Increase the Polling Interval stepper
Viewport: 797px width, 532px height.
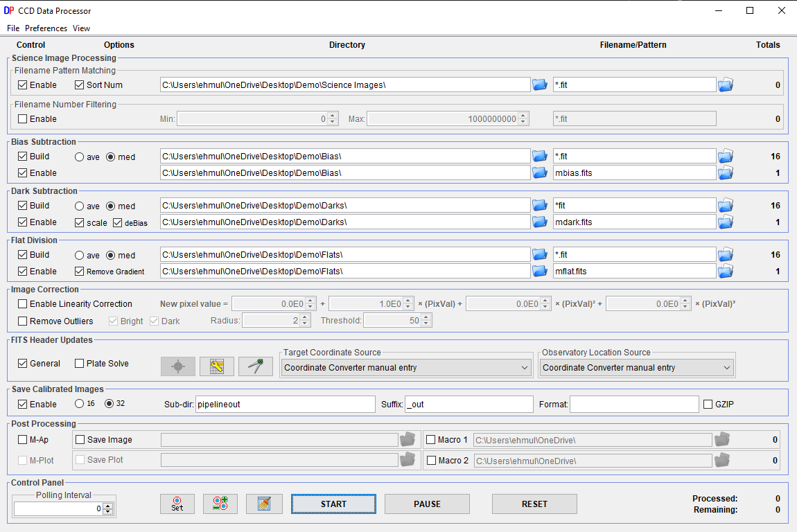pyautogui.click(x=108, y=506)
